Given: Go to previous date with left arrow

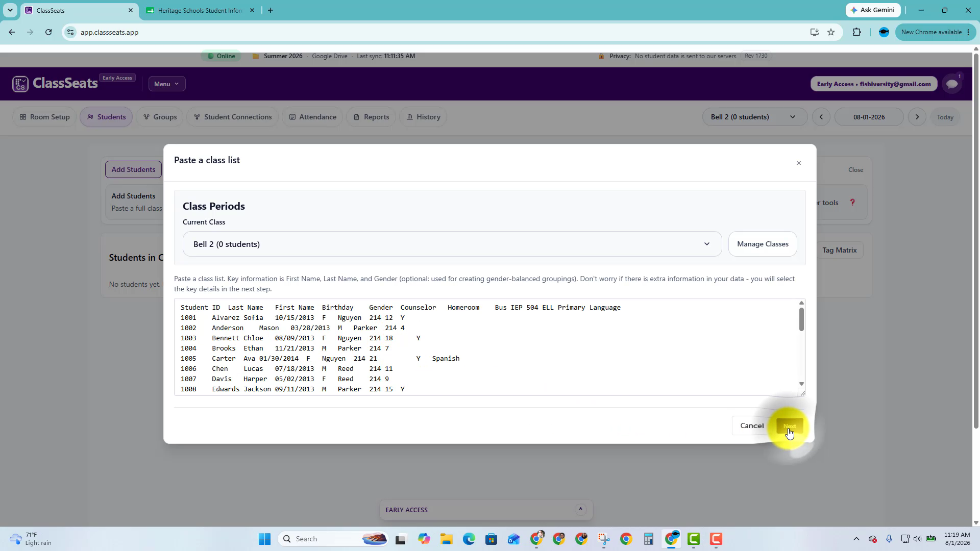Looking at the screenshot, I should point(821,117).
